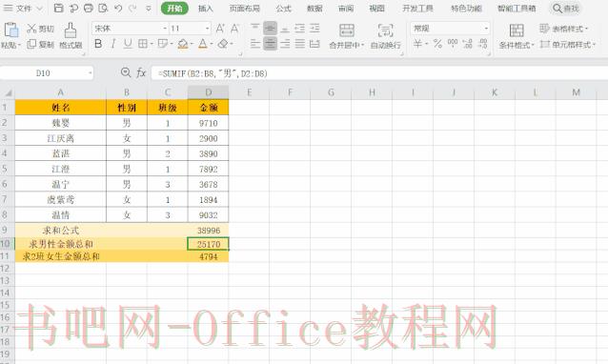The height and width of the screenshot is (364, 608).
Task: Click the Save icon in quick toolbar
Action: pos(58,8)
